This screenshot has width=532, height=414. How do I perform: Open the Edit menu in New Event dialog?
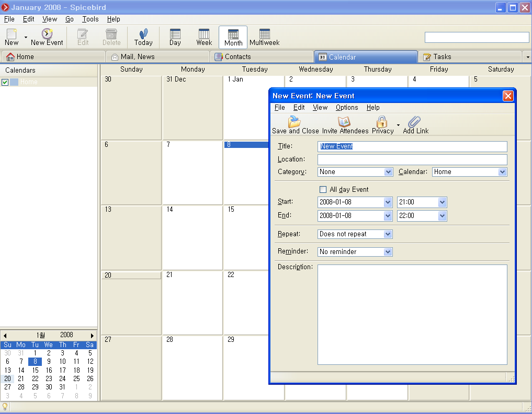click(299, 108)
